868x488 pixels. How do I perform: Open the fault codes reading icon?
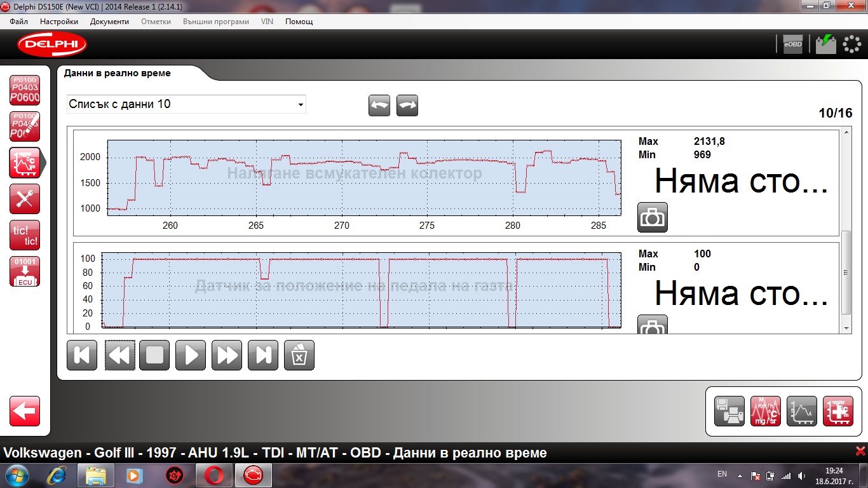coord(25,90)
